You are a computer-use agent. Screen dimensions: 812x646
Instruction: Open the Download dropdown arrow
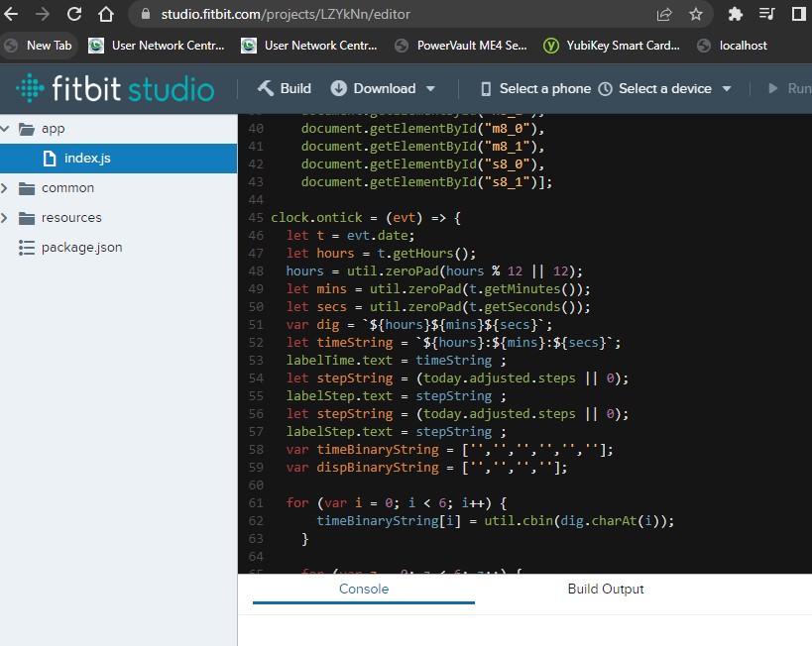pos(430,89)
